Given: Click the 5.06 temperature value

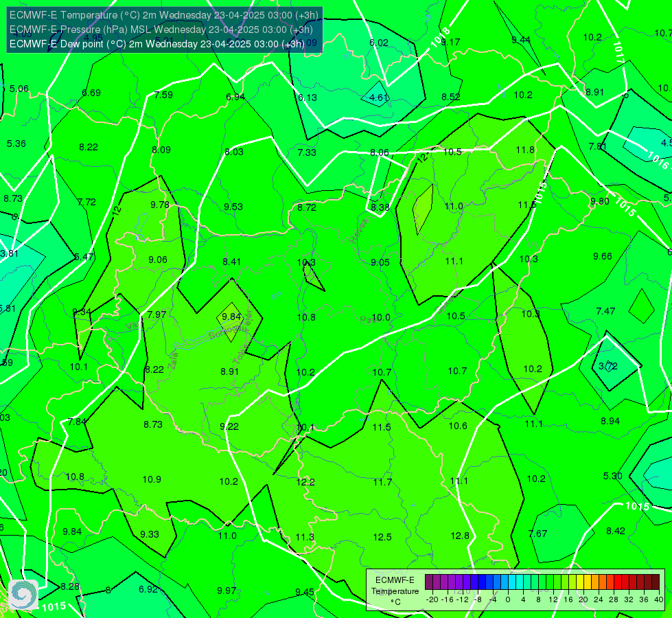Looking at the screenshot, I should [19, 89].
